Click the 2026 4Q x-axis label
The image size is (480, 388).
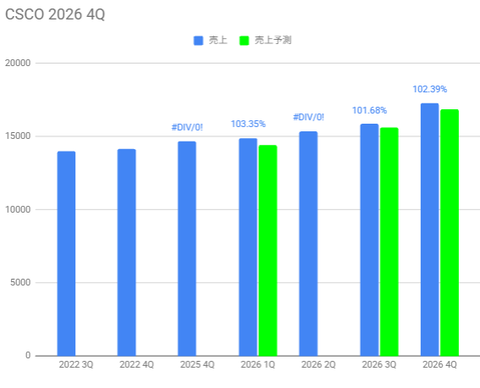440,365
